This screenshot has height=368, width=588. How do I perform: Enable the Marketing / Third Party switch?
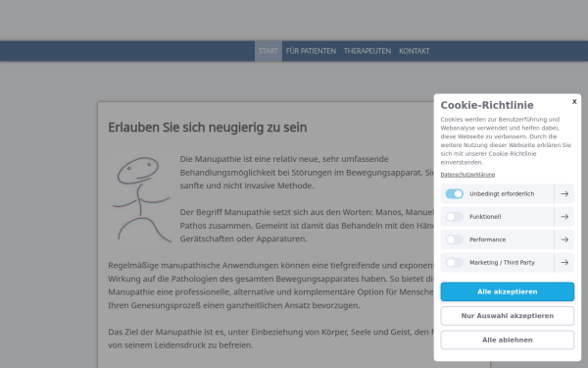tap(454, 262)
